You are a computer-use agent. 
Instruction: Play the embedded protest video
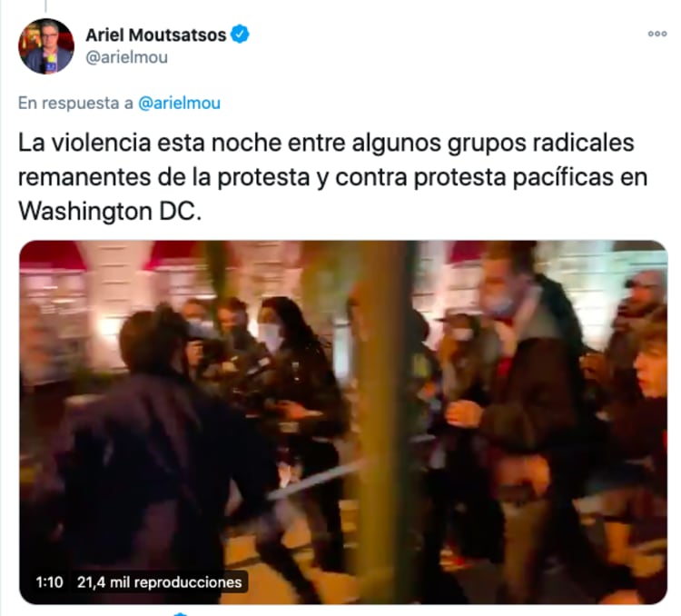pos(343,422)
